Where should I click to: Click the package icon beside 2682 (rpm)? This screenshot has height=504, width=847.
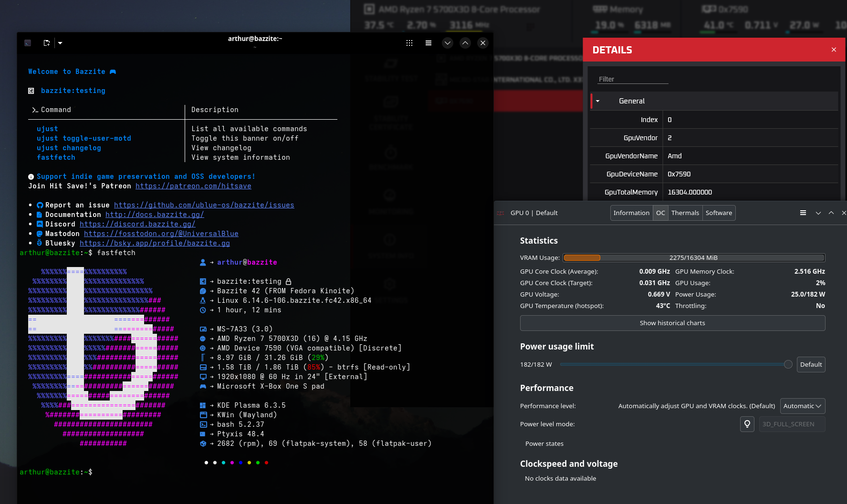[x=203, y=443]
